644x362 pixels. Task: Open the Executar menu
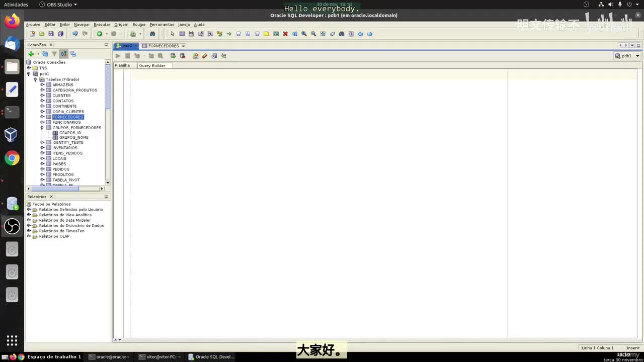click(x=102, y=25)
